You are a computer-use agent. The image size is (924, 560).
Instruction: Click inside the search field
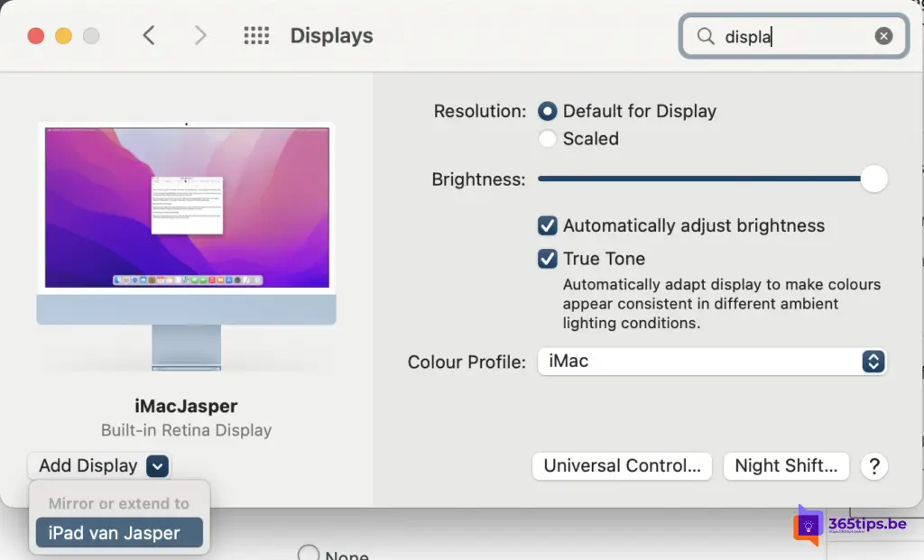794,36
